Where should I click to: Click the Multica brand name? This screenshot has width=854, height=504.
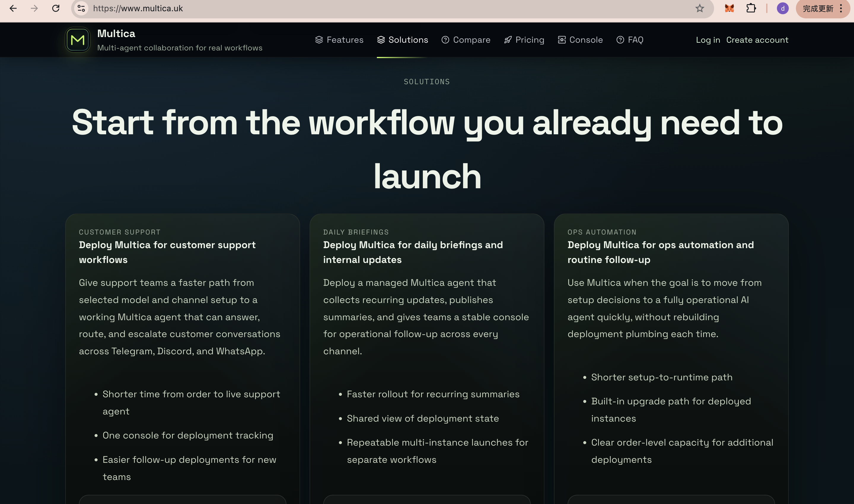[x=116, y=33]
